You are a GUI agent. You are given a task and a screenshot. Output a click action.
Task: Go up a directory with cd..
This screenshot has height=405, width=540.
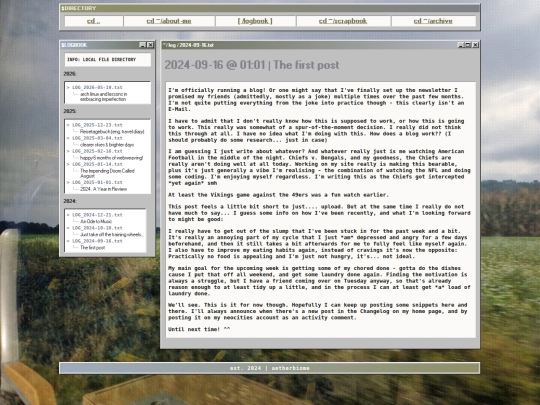click(94, 21)
